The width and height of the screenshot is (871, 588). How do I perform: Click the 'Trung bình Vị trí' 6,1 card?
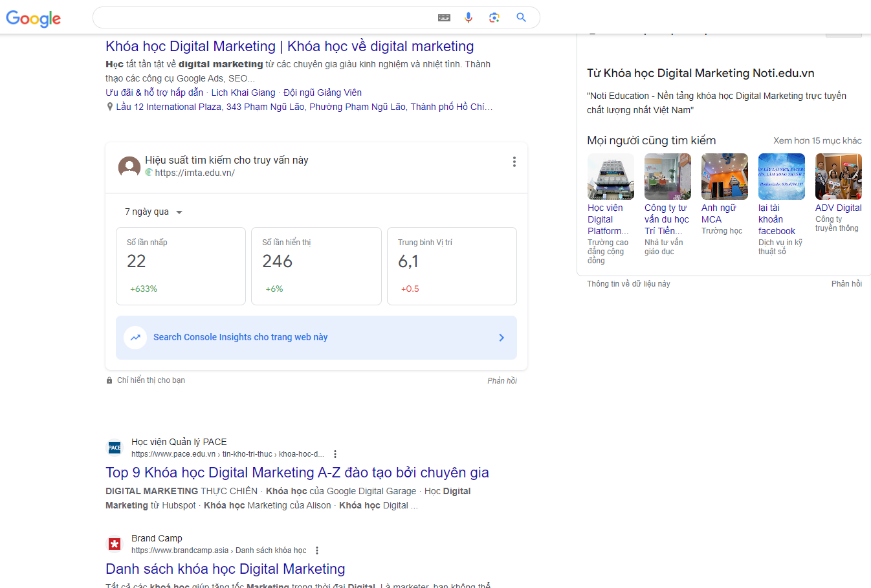point(452,266)
